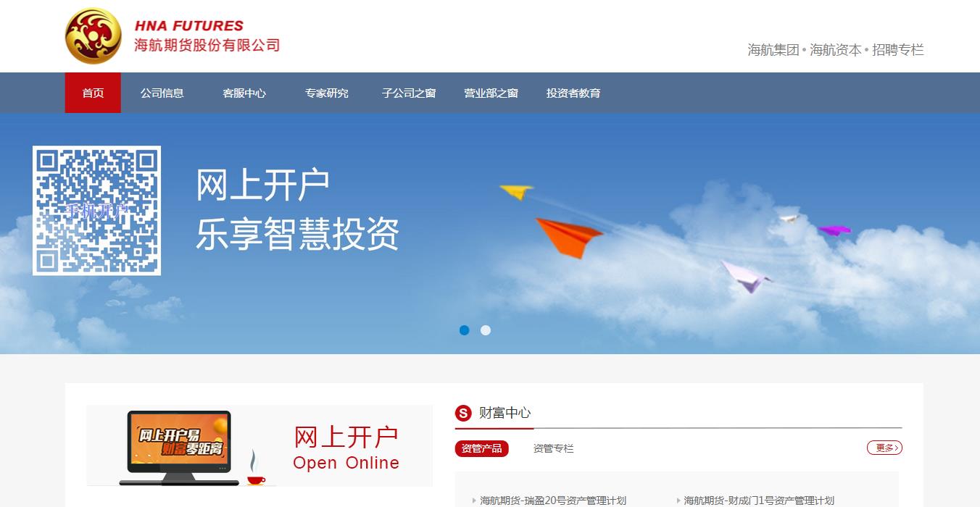This screenshot has height=507, width=980.
Task: Visit the 海航资本 link
Action: 836,50
